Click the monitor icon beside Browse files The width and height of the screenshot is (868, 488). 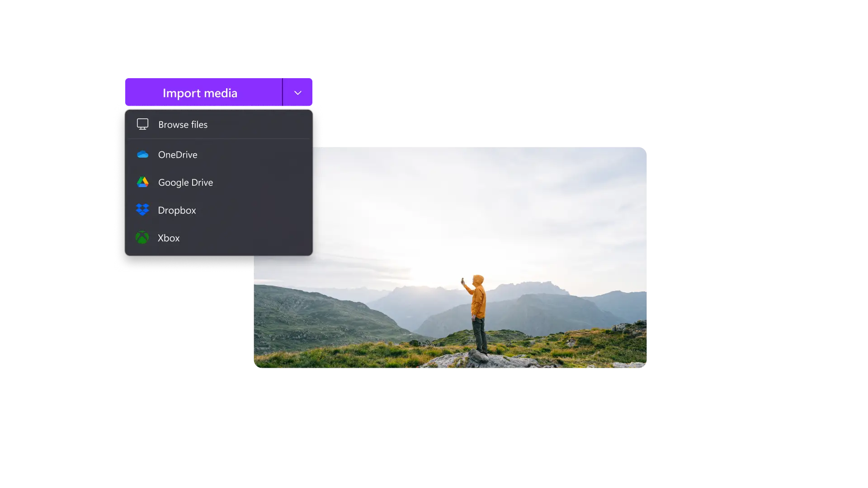[142, 124]
